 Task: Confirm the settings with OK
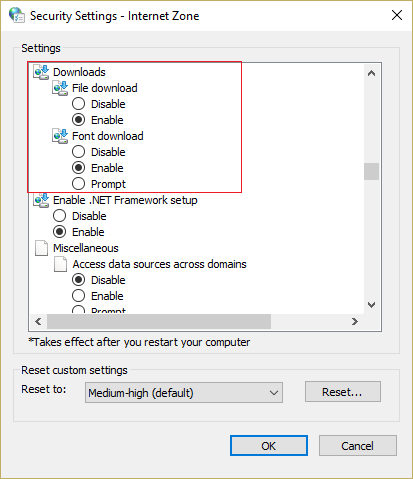point(269,446)
